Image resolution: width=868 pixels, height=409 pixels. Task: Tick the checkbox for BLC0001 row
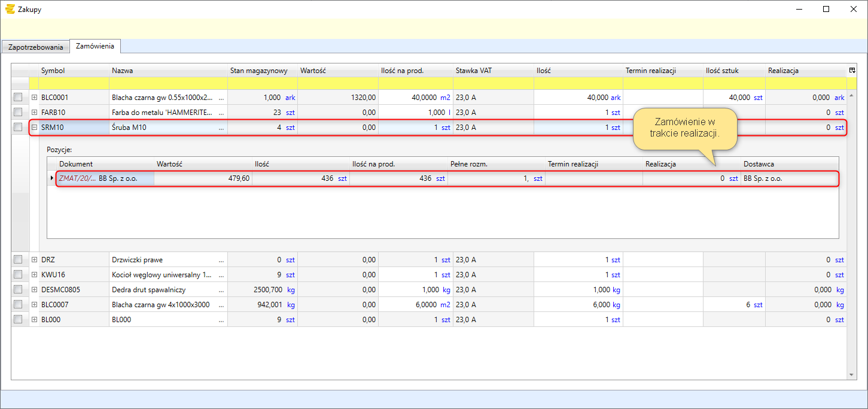(18, 97)
